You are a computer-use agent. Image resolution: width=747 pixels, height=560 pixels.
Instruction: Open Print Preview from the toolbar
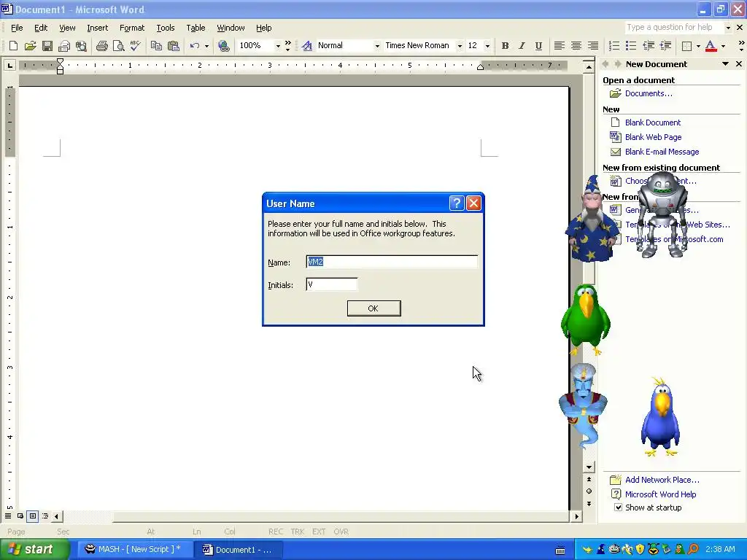coord(118,46)
